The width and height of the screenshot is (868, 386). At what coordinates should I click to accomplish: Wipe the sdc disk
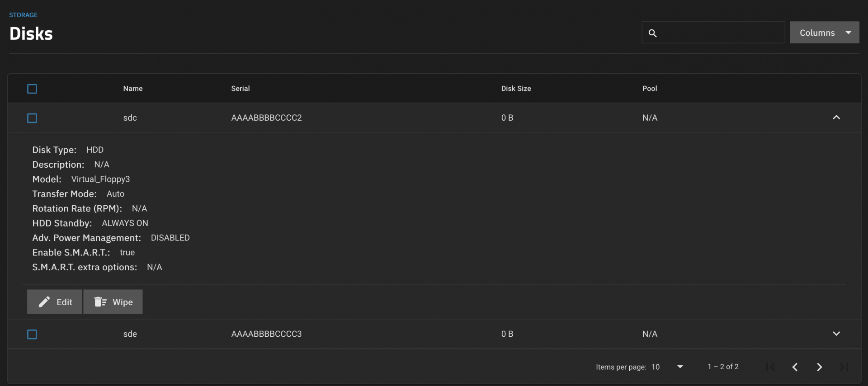pos(113,302)
